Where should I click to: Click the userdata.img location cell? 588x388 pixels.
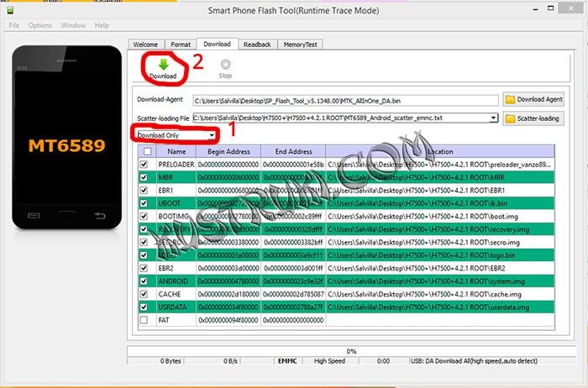pos(440,307)
